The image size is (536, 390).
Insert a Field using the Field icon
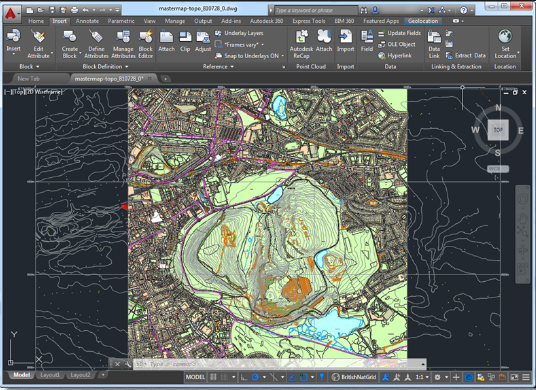click(x=367, y=40)
